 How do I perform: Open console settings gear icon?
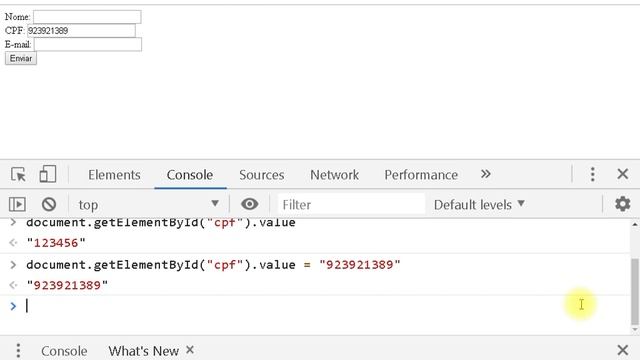tap(622, 204)
